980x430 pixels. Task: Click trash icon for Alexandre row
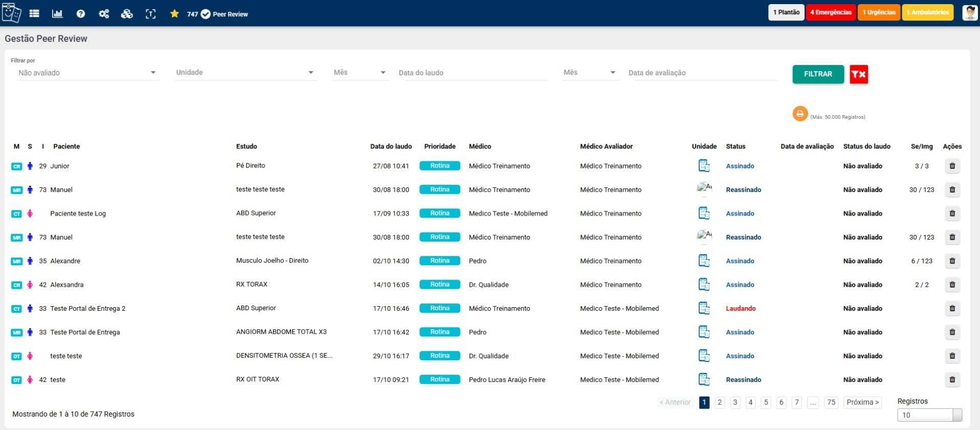point(952,261)
